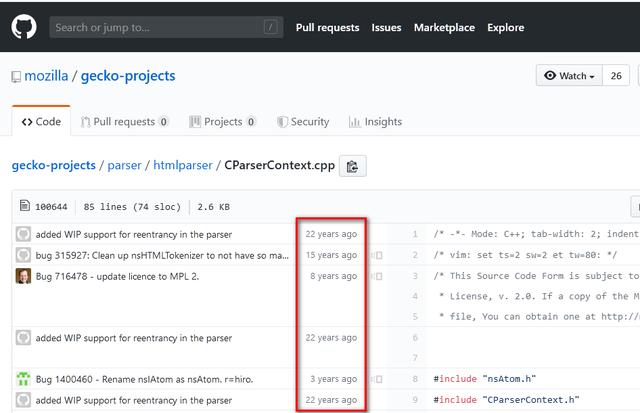Click the #include "CParserContext.h" code line
640x413 pixels.
tap(506, 400)
